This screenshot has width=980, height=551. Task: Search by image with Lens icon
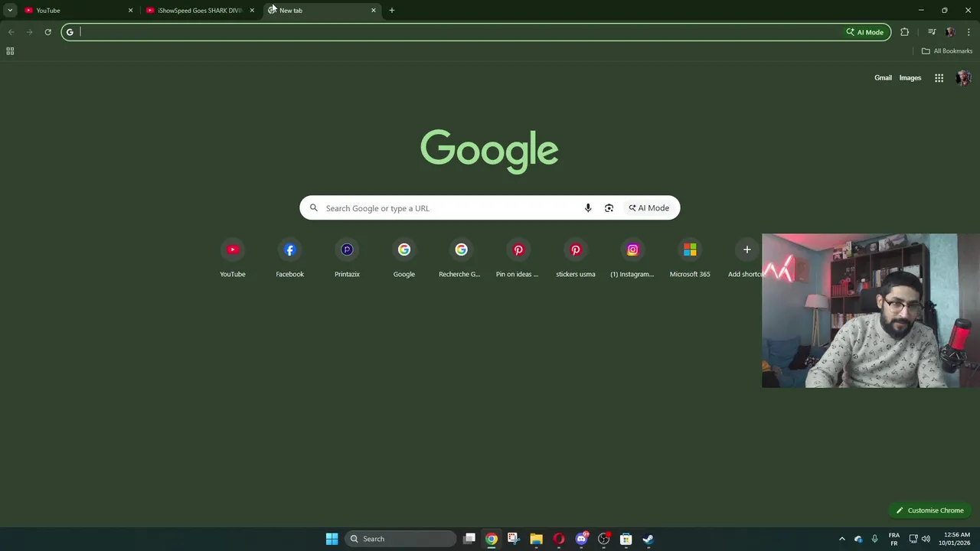pos(609,208)
